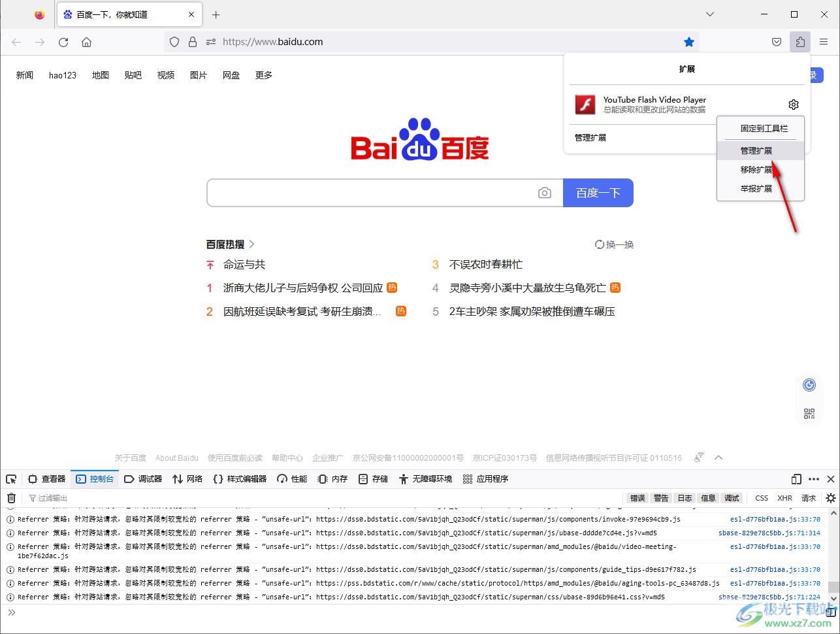840x634 pixels.
Task: Click 管理扩展 link in extensions panel
Action: tap(590, 138)
